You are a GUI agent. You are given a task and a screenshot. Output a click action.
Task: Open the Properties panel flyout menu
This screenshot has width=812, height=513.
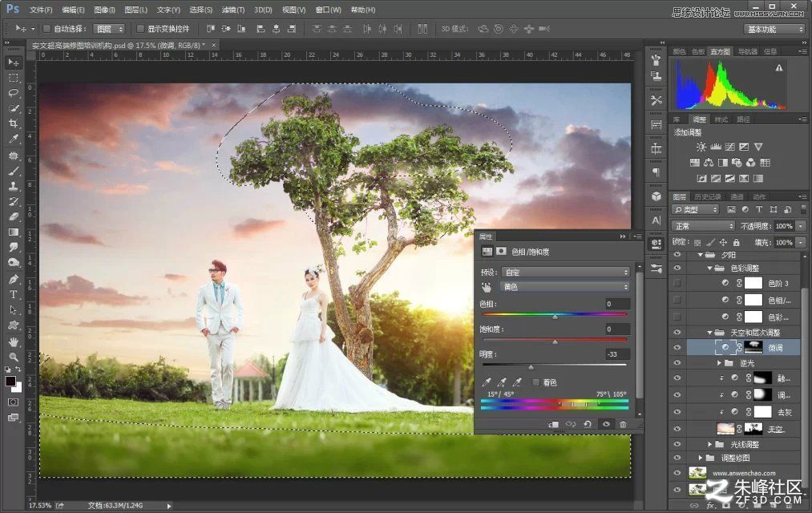click(637, 236)
